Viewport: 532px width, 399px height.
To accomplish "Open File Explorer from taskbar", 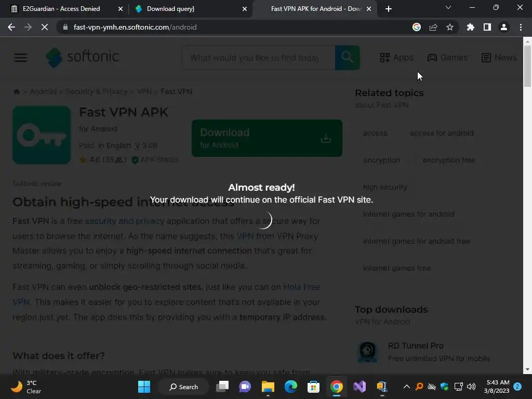I will [x=268, y=387].
